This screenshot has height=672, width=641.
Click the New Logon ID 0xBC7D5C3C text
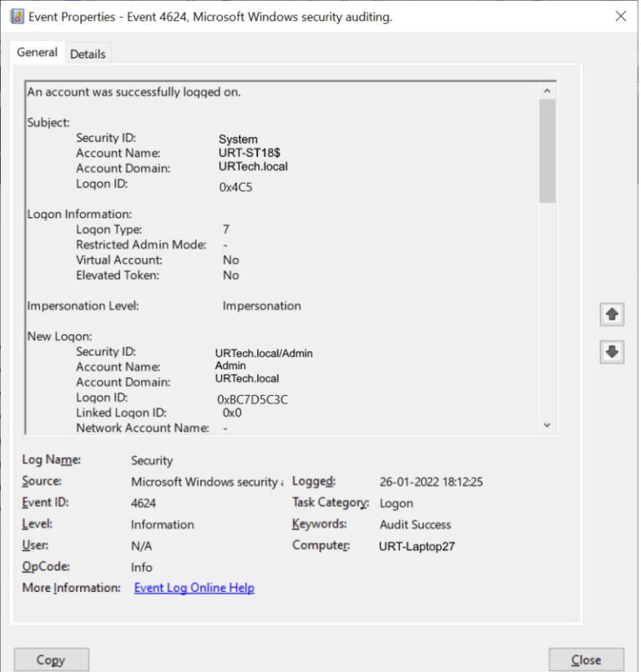[x=252, y=399]
